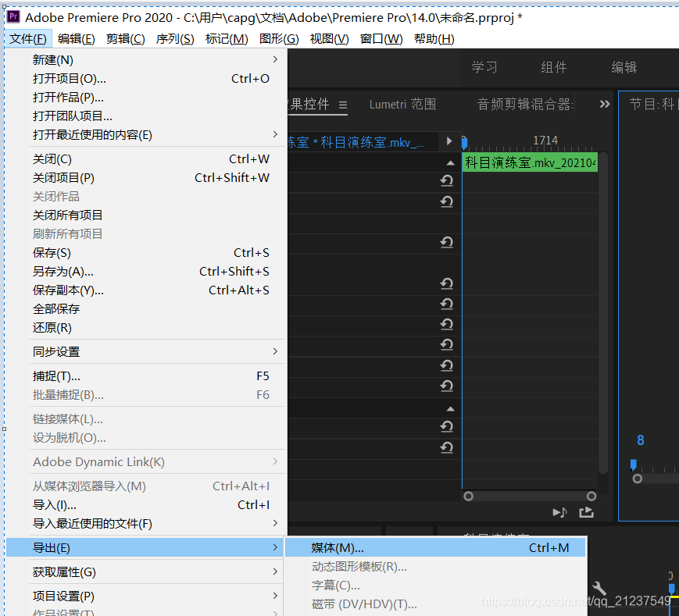The image size is (679, 616).
Task: Click the Premiere Pro app icon in title bar
Action: [14, 17]
